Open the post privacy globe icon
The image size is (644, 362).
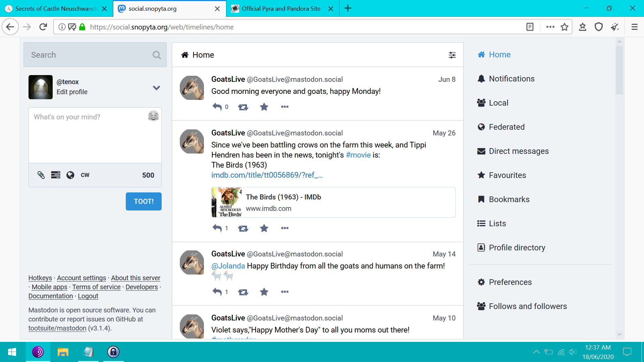pyautogui.click(x=70, y=175)
